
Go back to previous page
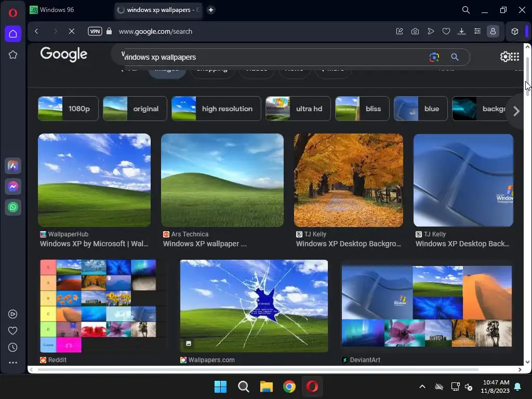[37, 31]
